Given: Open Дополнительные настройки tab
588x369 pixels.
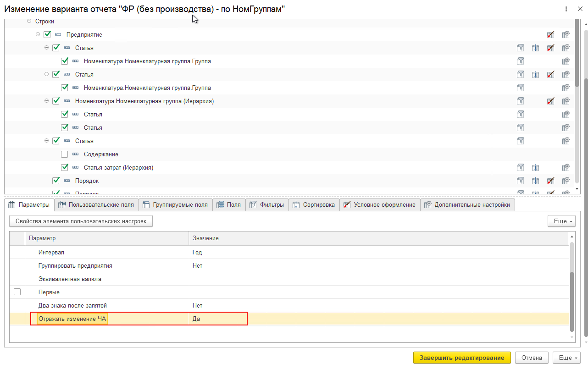Looking at the screenshot, I should click(468, 205).
